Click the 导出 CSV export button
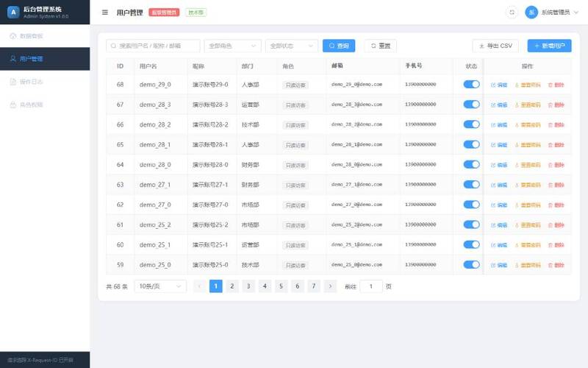 point(495,46)
